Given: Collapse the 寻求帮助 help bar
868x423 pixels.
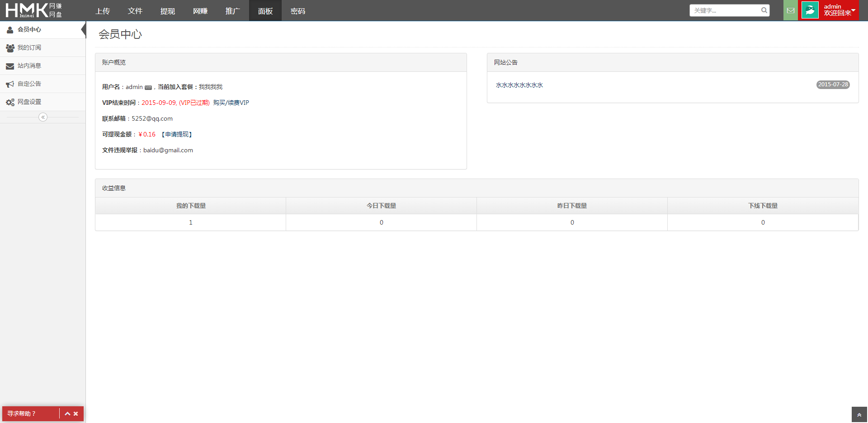Looking at the screenshot, I should [x=67, y=414].
